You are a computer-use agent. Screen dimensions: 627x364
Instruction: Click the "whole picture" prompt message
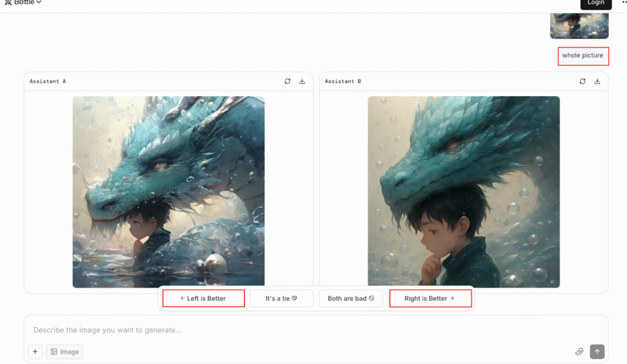tap(582, 56)
